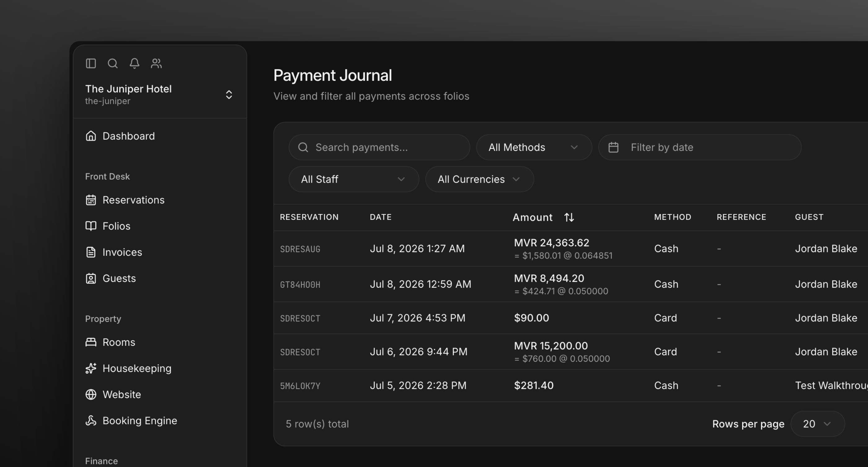The width and height of the screenshot is (868, 467).
Task: Select reservation code SDRESAUG
Action: click(x=300, y=249)
